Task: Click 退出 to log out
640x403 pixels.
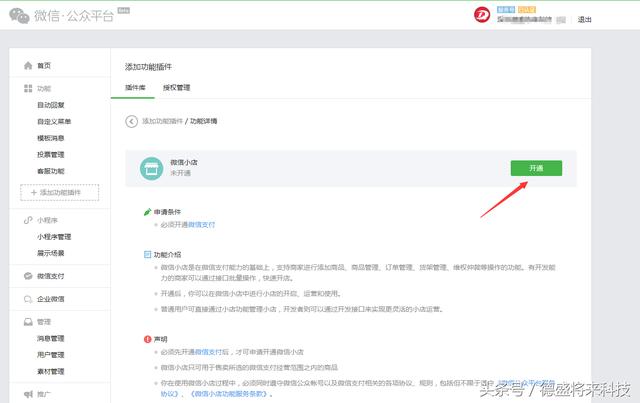Action: point(613,19)
